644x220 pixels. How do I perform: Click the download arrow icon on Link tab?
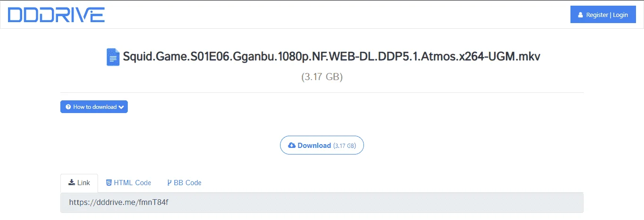72,182
